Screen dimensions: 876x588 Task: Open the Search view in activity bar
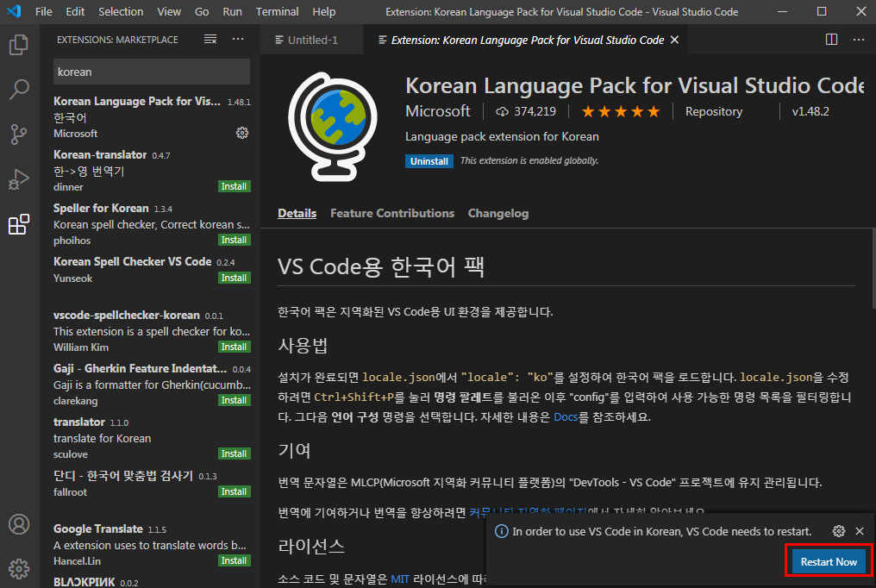pos(19,90)
